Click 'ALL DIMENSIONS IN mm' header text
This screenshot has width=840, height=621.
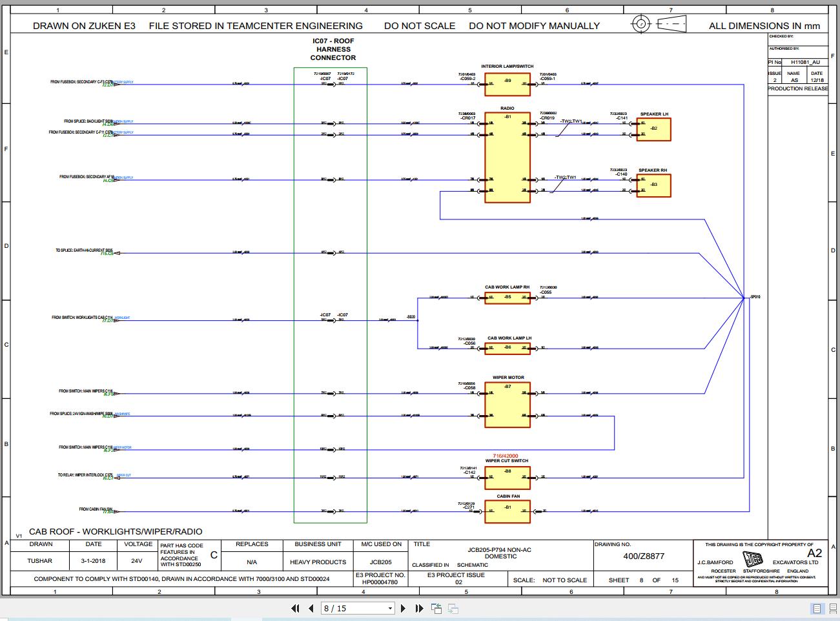(x=764, y=26)
